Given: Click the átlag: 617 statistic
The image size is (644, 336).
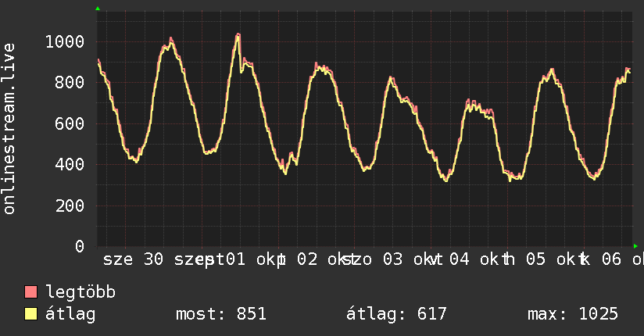Looking at the screenshot, I should point(396,314).
